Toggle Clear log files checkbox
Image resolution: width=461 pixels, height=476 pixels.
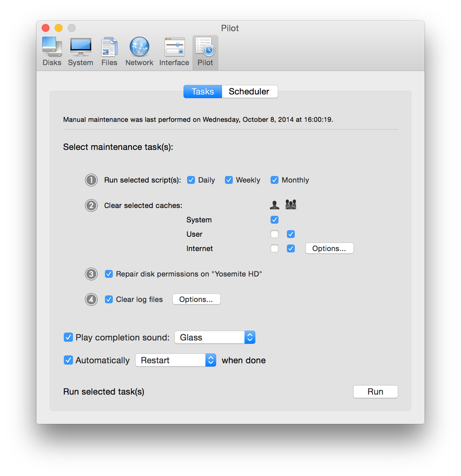tap(109, 300)
